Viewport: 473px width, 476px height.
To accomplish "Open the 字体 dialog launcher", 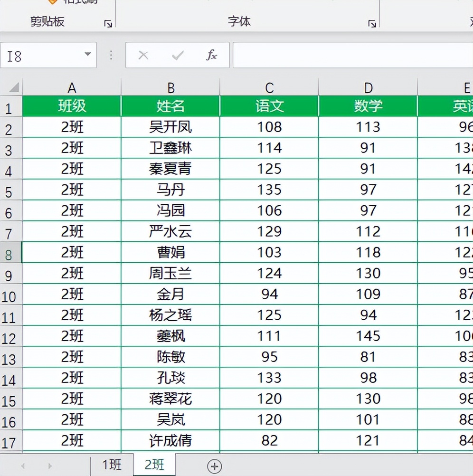I will coord(372,22).
